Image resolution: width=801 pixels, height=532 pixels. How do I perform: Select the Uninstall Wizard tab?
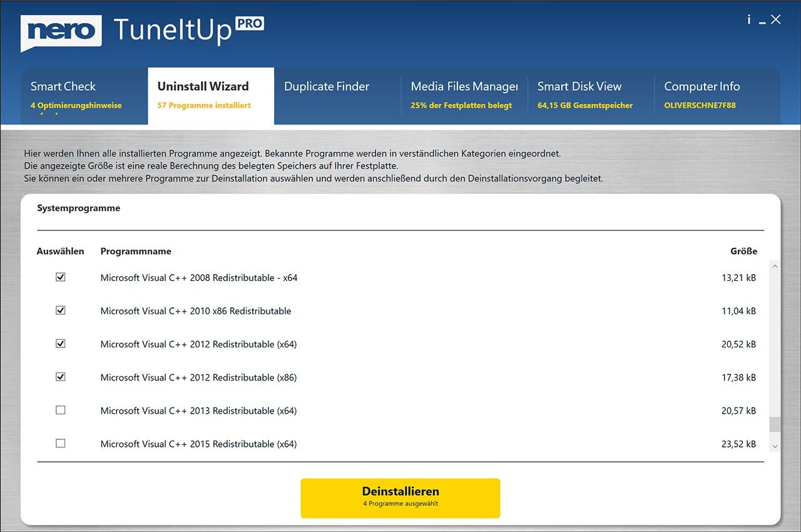click(211, 96)
